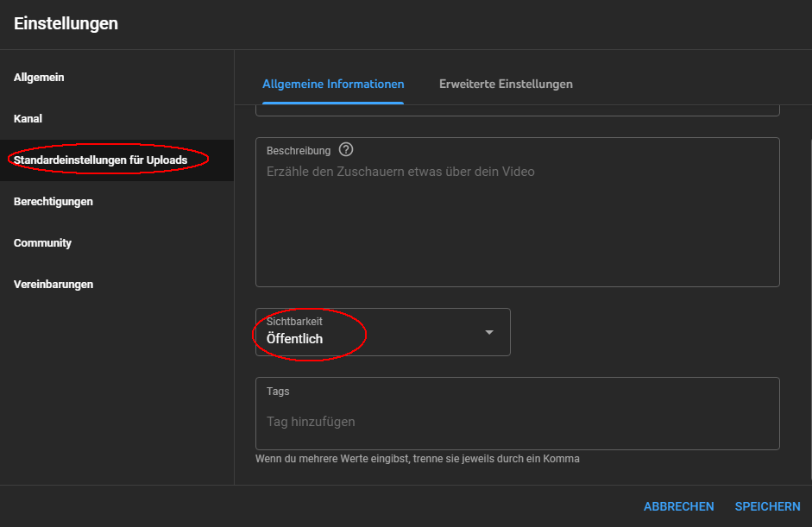The image size is (812, 527).
Task: Click the comma hint text below Tags
Action: click(x=417, y=459)
